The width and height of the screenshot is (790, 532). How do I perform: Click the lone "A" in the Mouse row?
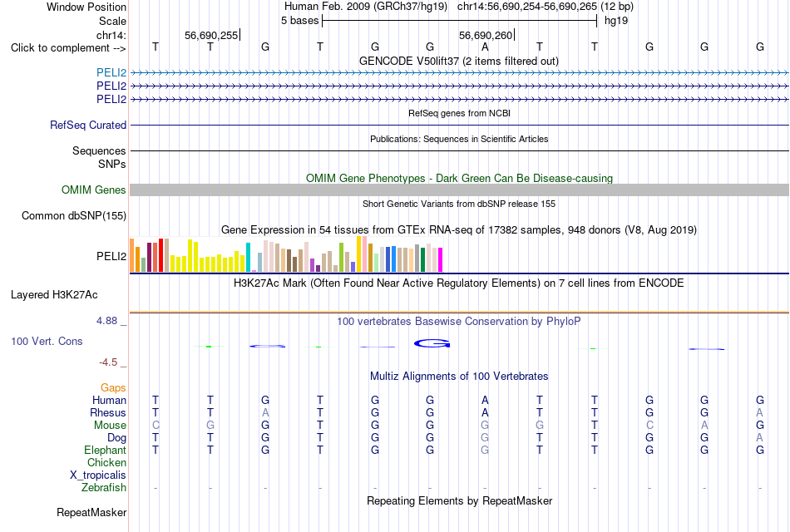coord(704,426)
